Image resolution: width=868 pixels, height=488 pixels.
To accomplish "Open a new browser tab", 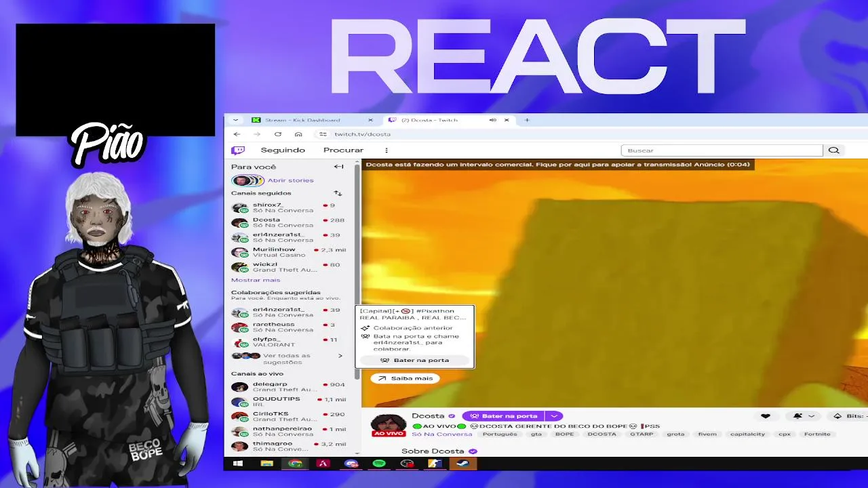I will (x=527, y=120).
